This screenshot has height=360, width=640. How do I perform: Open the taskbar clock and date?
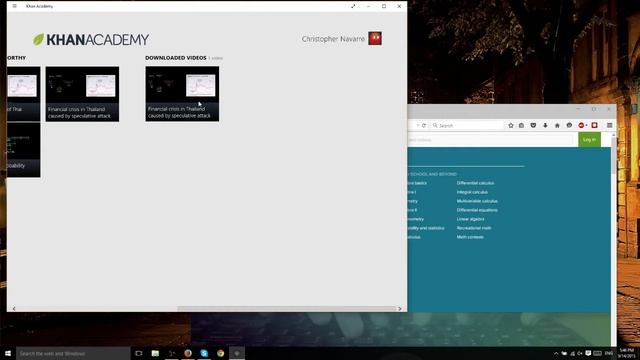(x=627, y=353)
